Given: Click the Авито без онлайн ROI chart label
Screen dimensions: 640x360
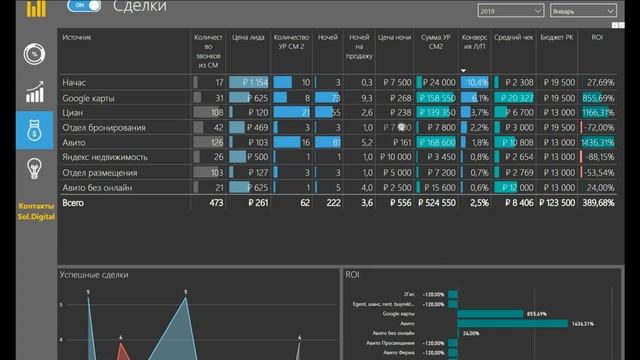Looking at the screenshot, I should (393, 333).
